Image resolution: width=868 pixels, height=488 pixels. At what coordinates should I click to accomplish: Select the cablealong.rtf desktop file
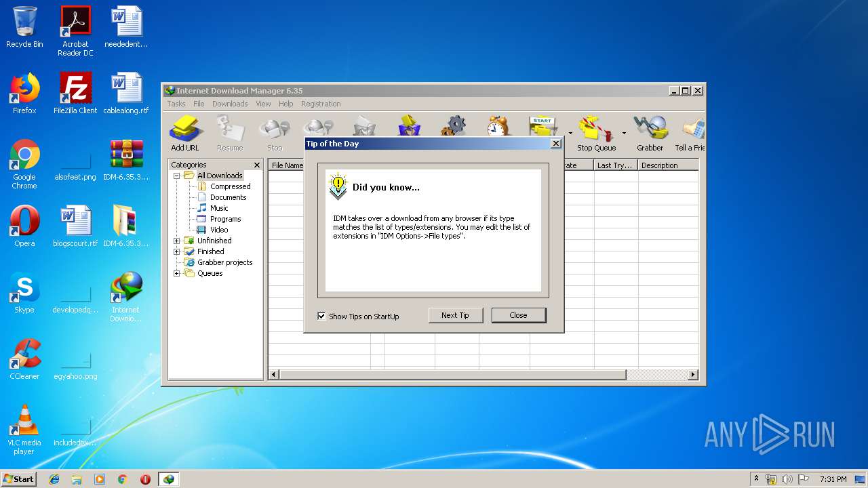point(126,94)
